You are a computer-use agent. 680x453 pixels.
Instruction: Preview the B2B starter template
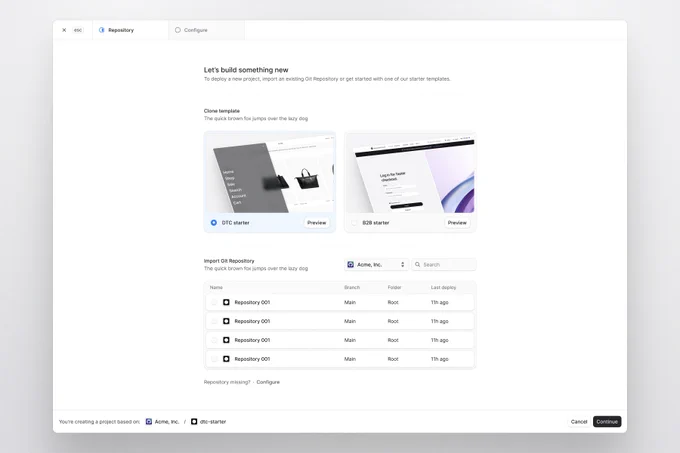[457, 223]
